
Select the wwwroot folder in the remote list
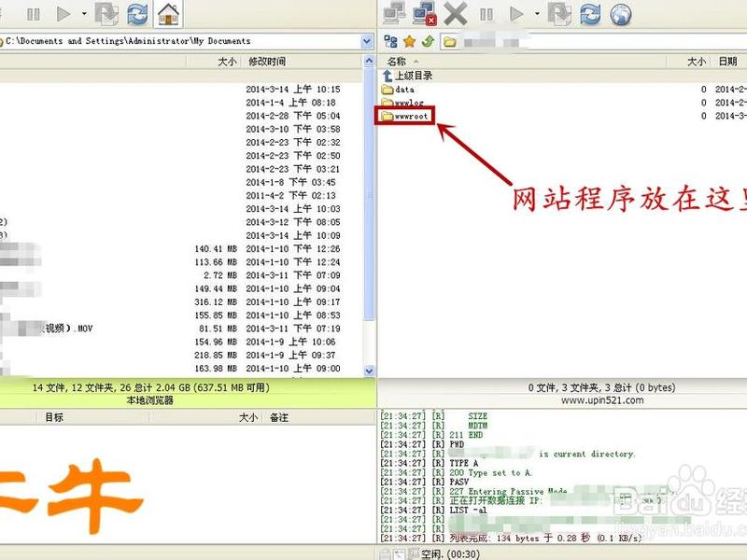click(405, 116)
